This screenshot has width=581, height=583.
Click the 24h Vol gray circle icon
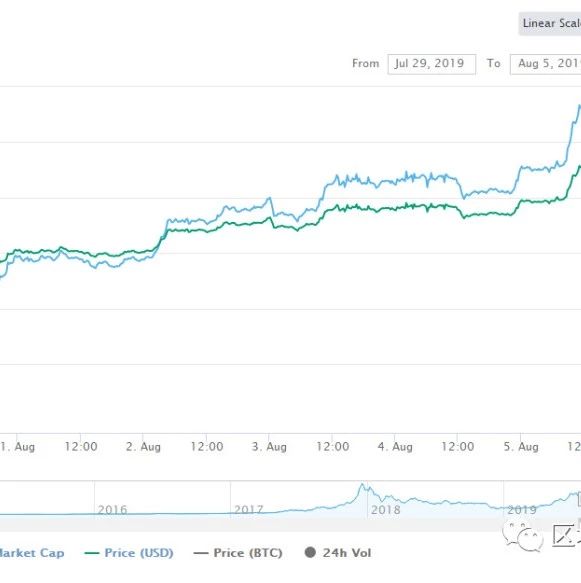(310, 553)
